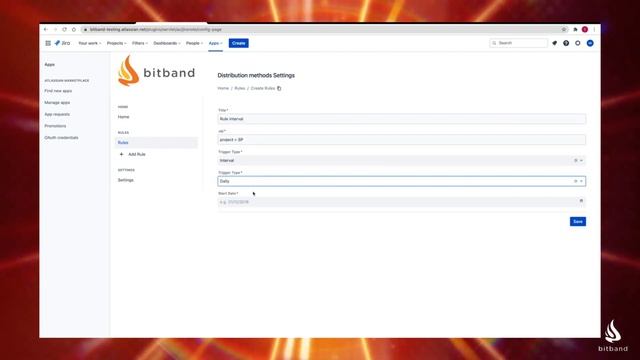Click the Jira logo in the navigation bar
This screenshot has height=360, width=640.
(62, 43)
